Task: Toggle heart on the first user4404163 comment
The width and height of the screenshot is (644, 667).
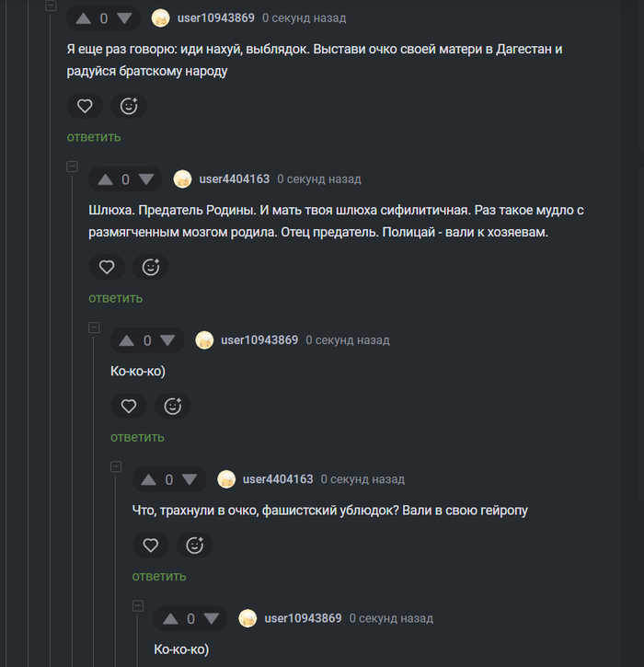Action: pos(107,267)
